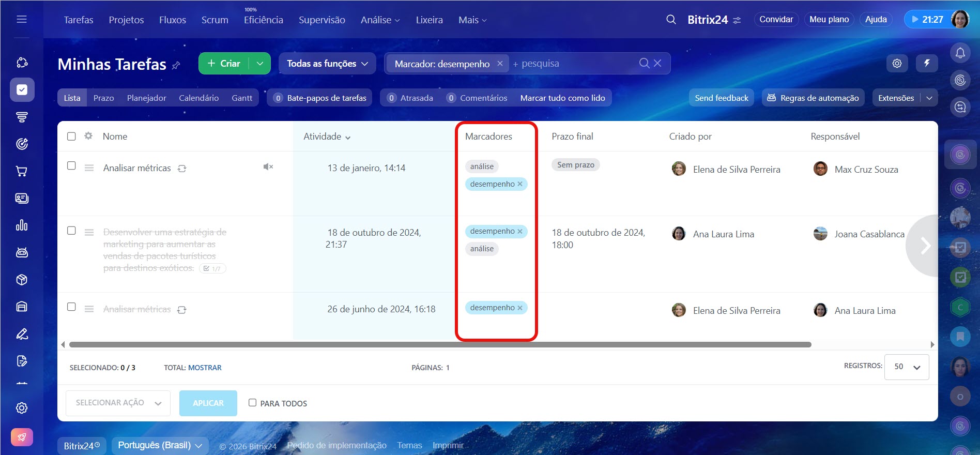Click the Send feedback button

coord(721,98)
